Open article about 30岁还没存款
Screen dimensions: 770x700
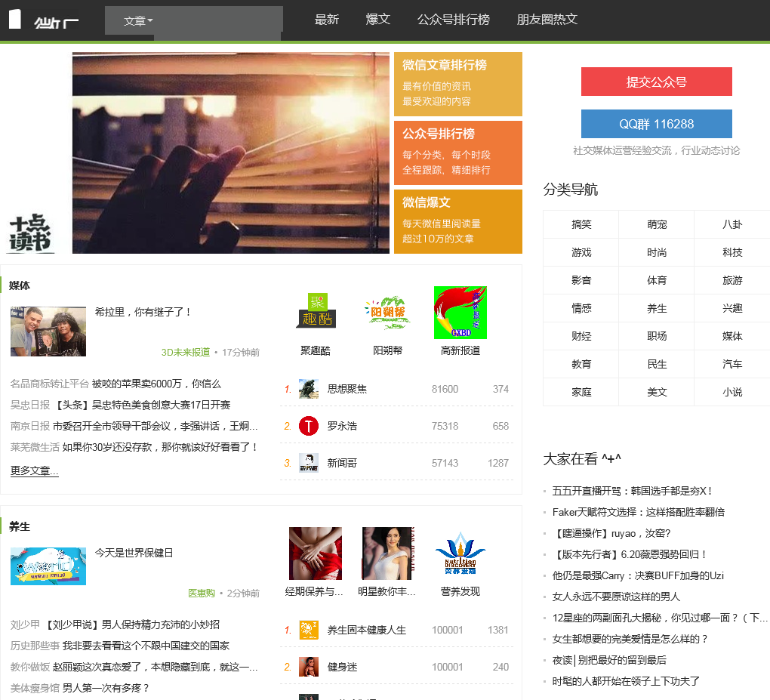pyautogui.click(x=160, y=447)
